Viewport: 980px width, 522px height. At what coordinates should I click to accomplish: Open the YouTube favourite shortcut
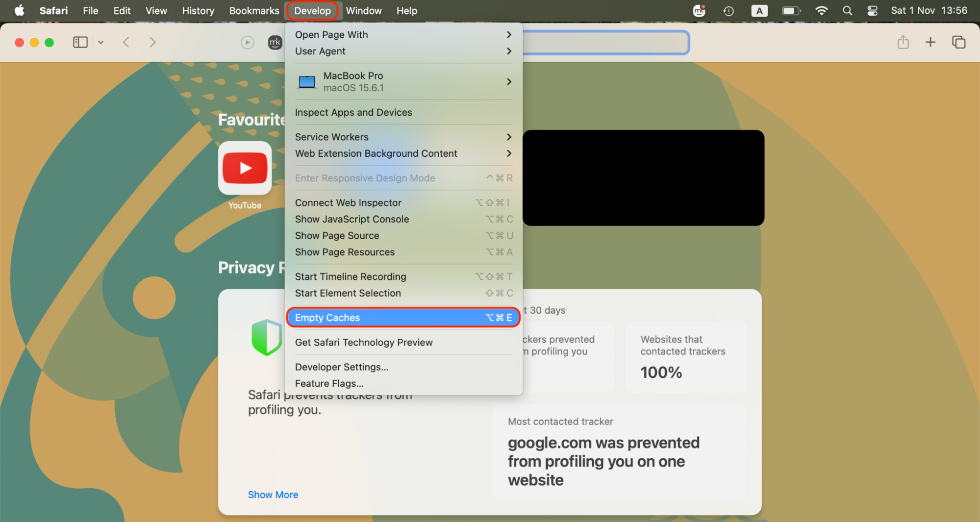pos(245,168)
